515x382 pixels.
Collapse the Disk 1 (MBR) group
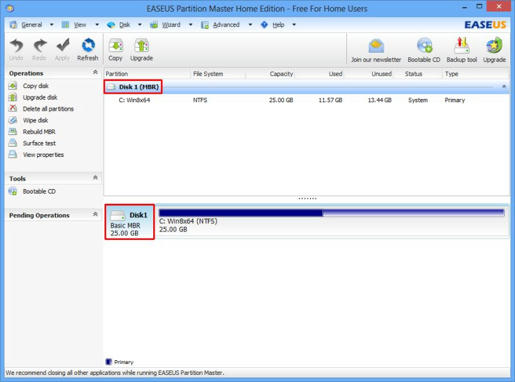[504, 87]
